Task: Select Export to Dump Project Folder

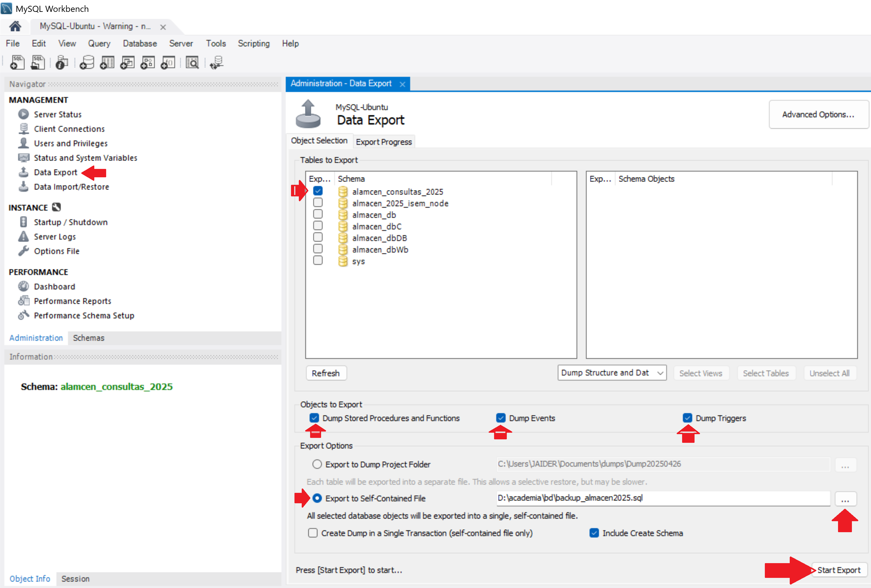Action: pyautogui.click(x=317, y=465)
